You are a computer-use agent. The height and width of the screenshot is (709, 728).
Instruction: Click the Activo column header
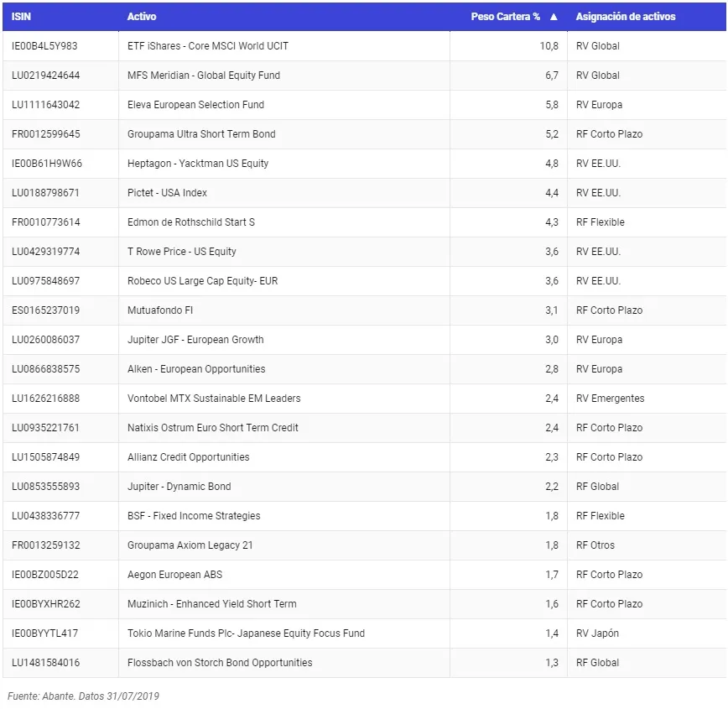[142, 17]
